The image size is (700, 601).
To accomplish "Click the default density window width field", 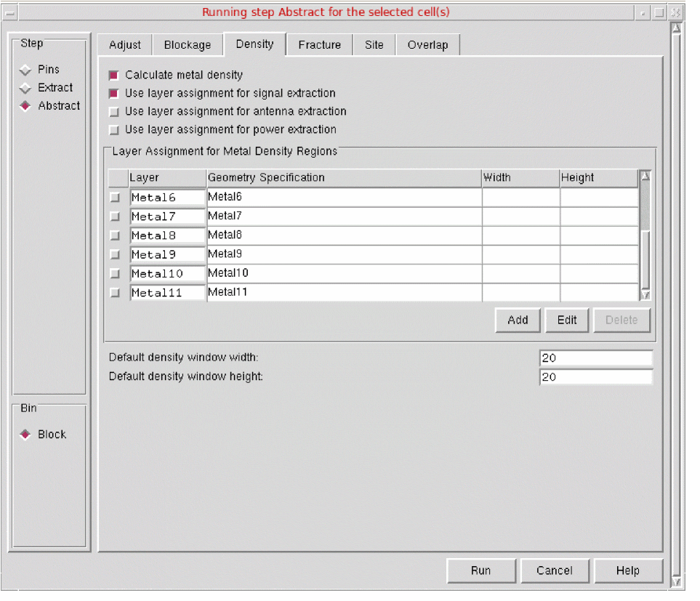I will tap(595, 358).
